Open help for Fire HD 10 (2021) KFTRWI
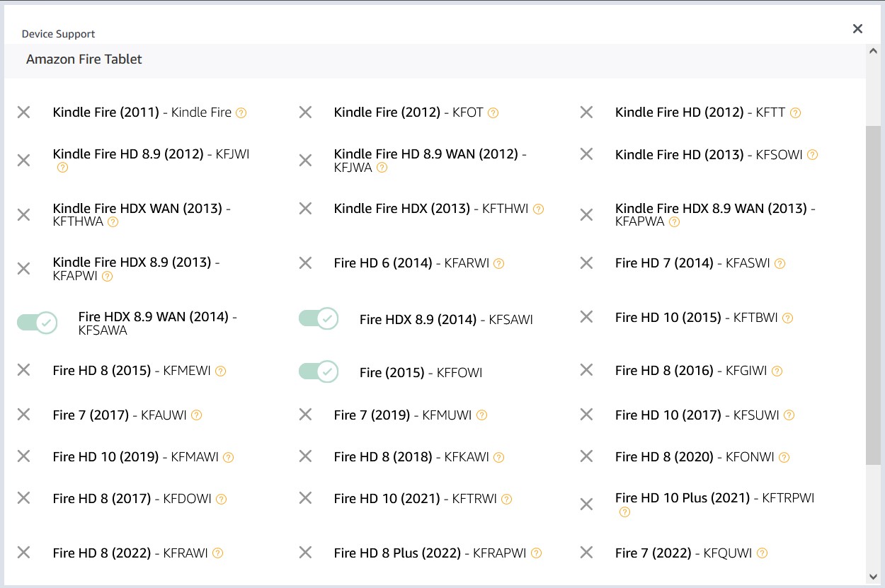Image resolution: width=885 pixels, height=588 pixels. (506, 499)
